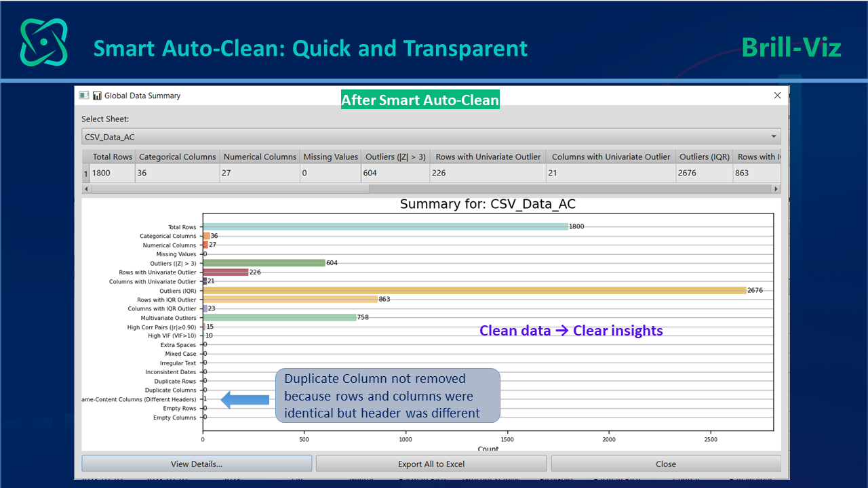This screenshot has height=488, width=868.
Task: Click the Empty Columns axis label
Action: (175, 418)
